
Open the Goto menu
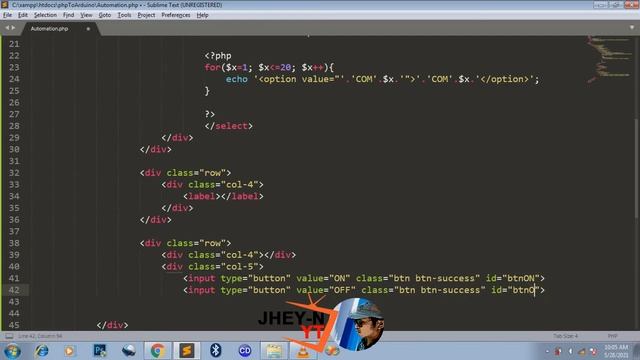pos(104,15)
